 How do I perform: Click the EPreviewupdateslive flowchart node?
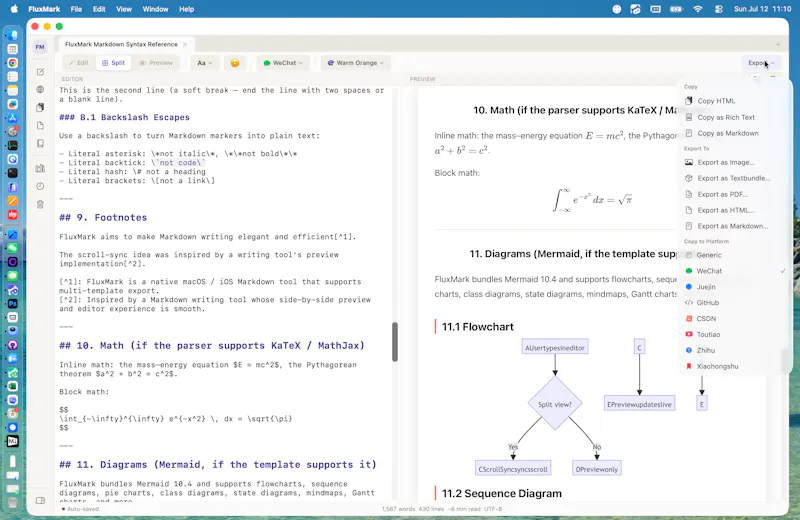(639, 404)
